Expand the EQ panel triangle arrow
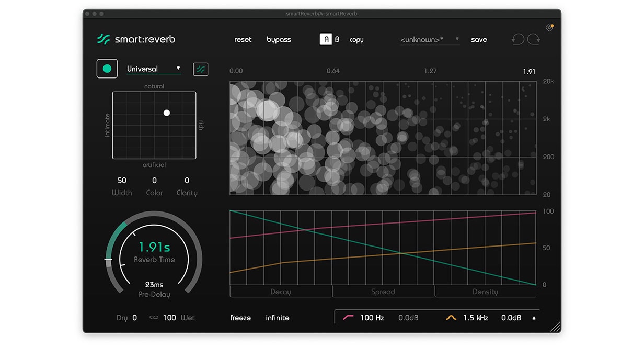The height and width of the screenshot is (346, 644). (534, 318)
